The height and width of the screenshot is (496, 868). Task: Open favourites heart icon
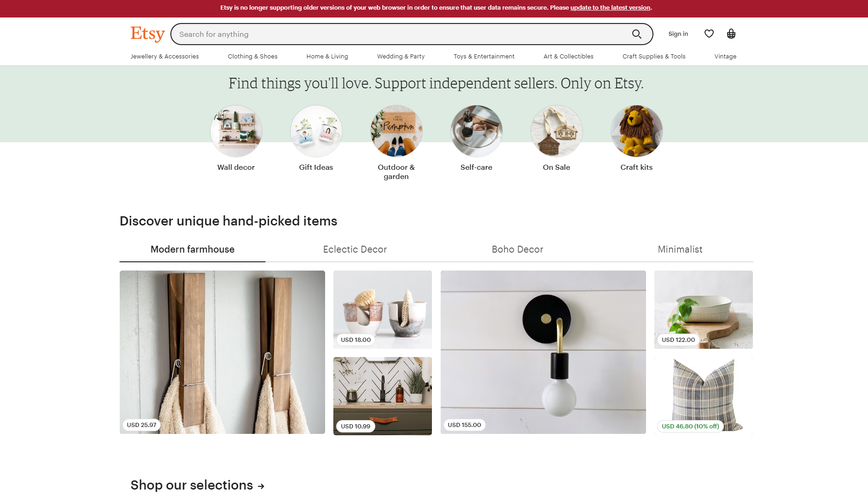tap(709, 34)
